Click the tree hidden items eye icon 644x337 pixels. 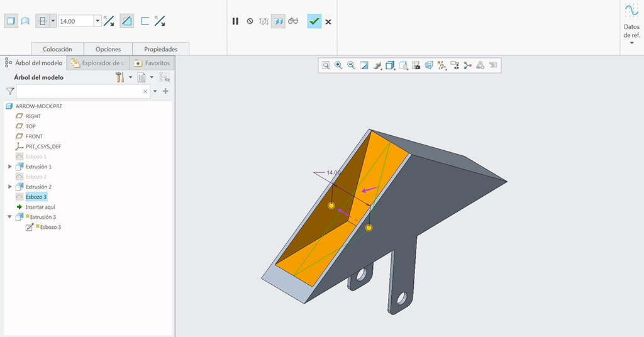pyautogui.click(x=165, y=77)
